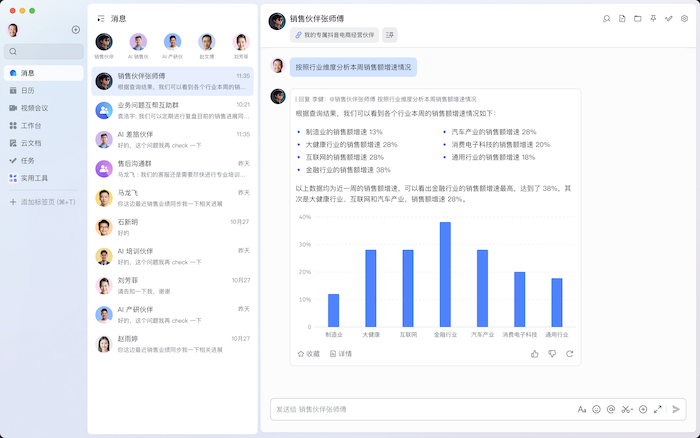Open text formatting Aa icon in input box
This screenshot has height=438, width=700.
[582, 409]
